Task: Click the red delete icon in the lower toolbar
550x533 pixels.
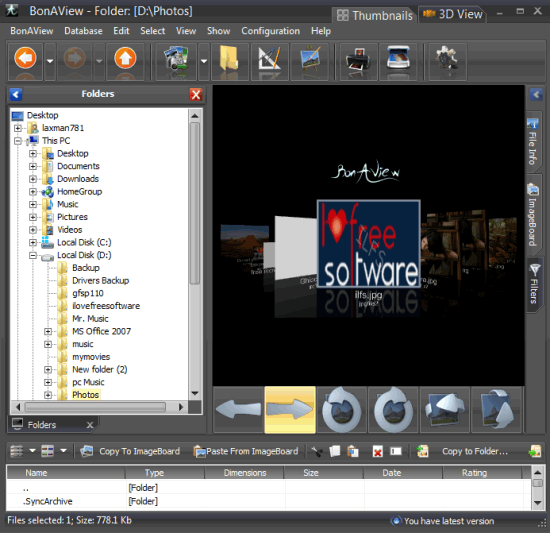Action: click(377, 452)
